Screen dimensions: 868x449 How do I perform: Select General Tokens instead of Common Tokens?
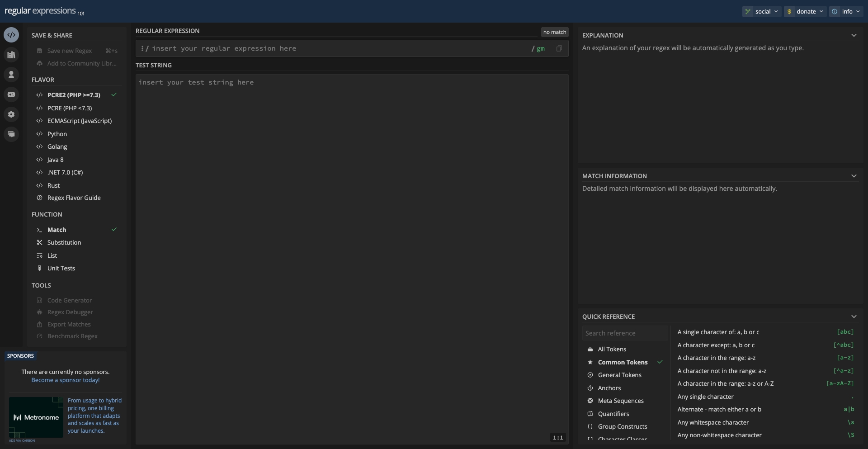[620, 375]
